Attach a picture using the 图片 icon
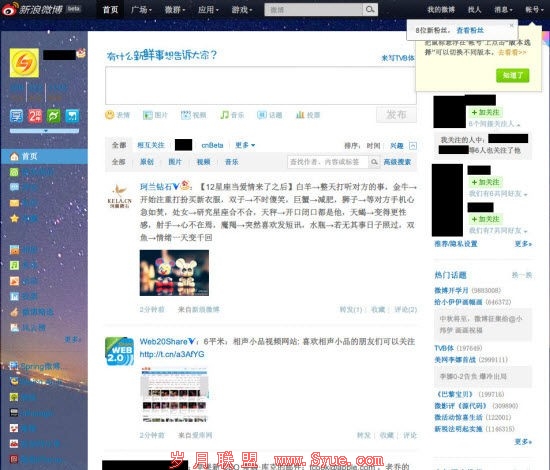550x470 pixels. 148,115
